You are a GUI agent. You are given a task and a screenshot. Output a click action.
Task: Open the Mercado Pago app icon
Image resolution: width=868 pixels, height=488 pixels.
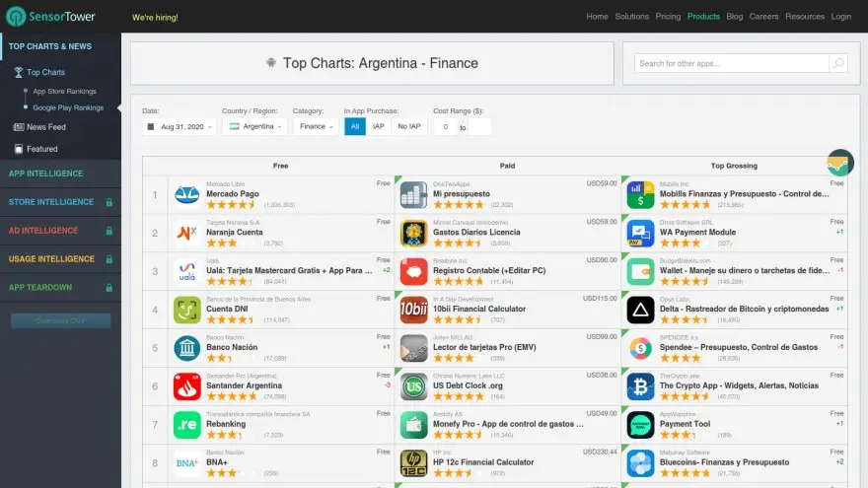187,195
